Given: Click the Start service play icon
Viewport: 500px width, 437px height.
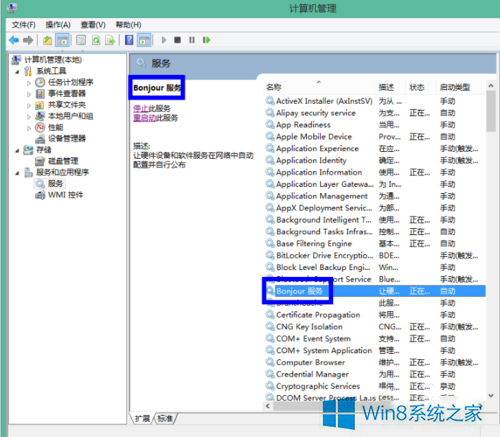Looking at the screenshot, I should coord(164,40).
